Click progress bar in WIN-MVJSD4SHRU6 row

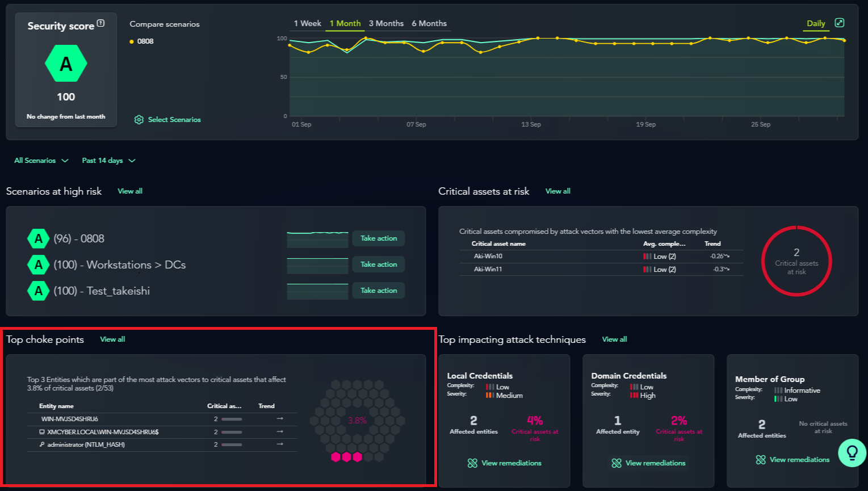[x=232, y=419]
